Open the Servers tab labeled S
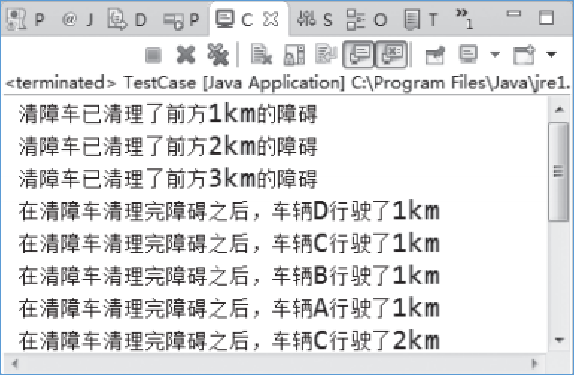575x376 pixels. coord(315,19)
